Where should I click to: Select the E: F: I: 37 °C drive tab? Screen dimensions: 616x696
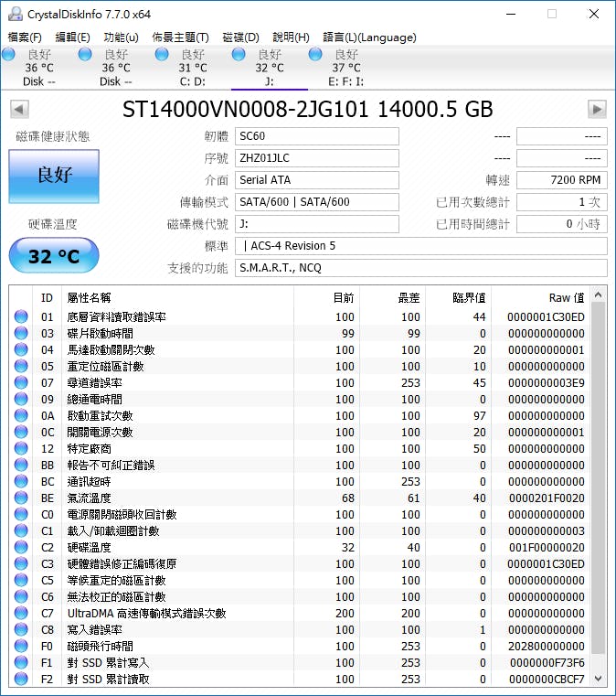click(x=345, y=68)
